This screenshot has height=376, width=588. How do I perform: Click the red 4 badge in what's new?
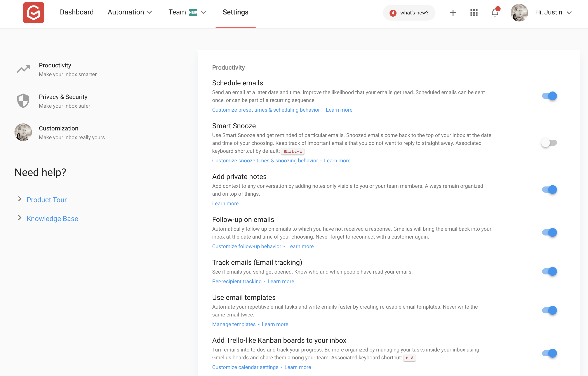(393, 13)
